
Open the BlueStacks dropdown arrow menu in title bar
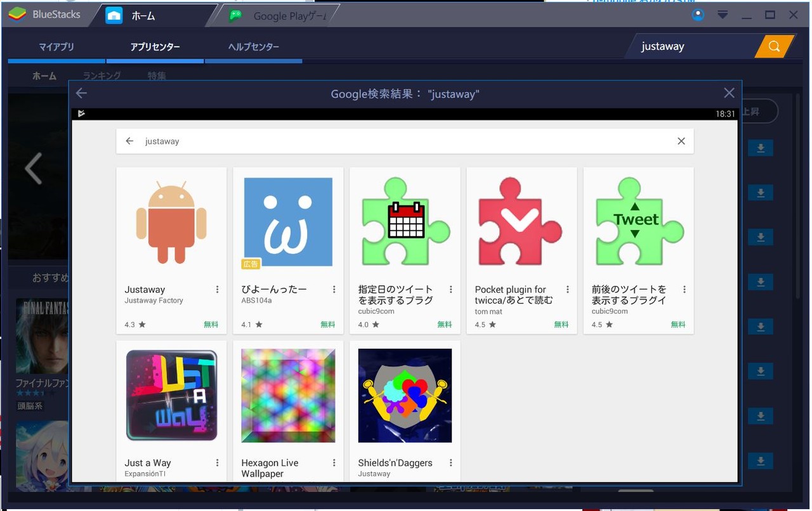coord(723,15)
